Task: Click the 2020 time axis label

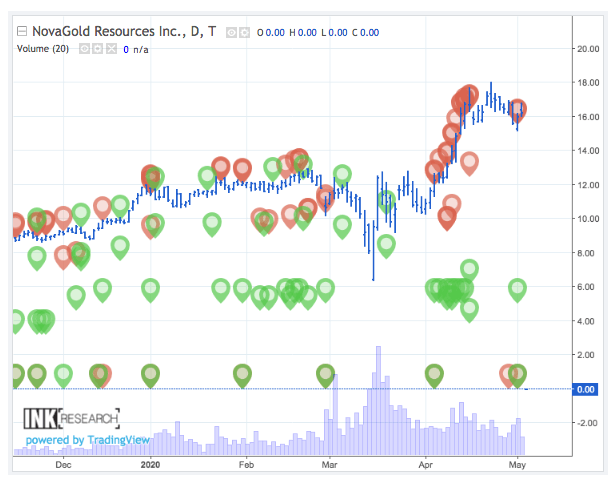Action: click(x=150, y=465)
